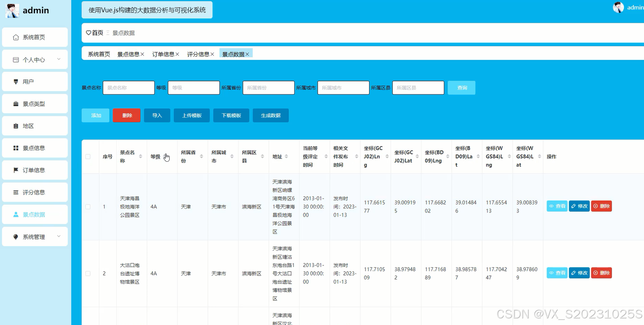This screenshot has width=644, height=325.
Task: Focus the 所属城市 search field
Action: (x=343, y=88)
